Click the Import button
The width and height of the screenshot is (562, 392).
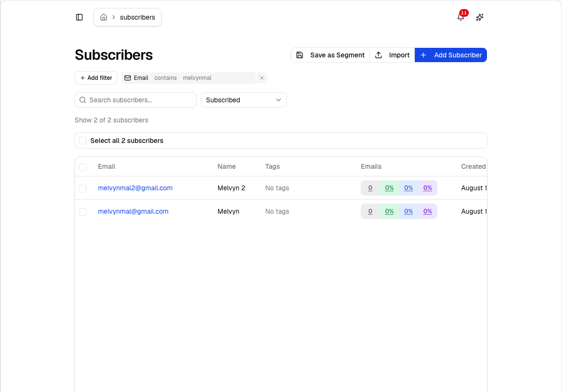392,55
